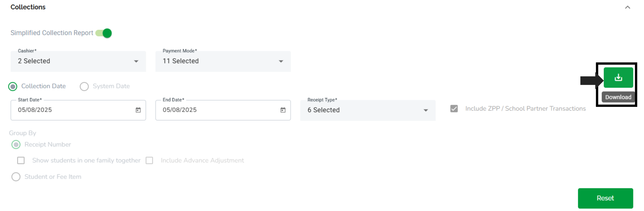Open the Cashier dropdown
The image size is (644, 211).
click(78, 61)
